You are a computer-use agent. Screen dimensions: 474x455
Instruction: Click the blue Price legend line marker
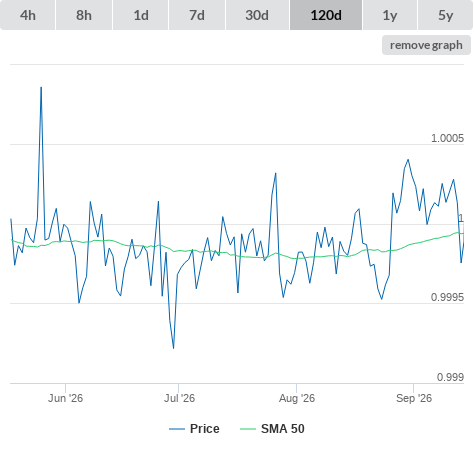(x=177, y=429)
